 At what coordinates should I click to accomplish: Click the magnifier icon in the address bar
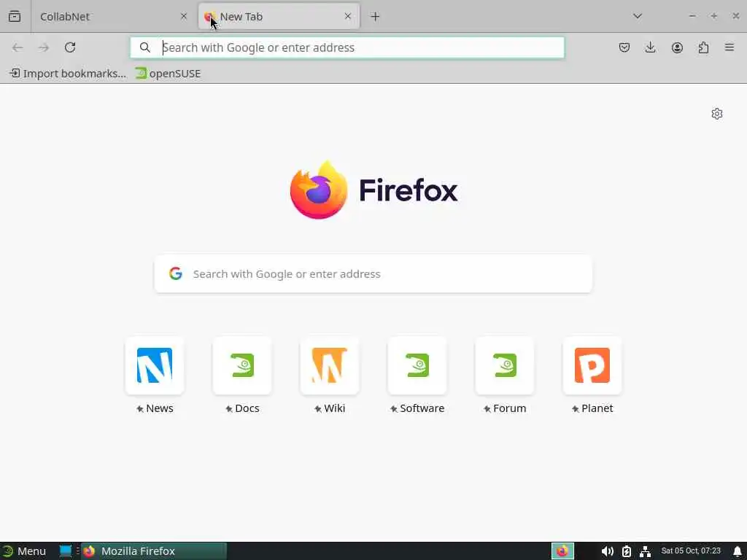pyautogui.click(x=145, y=47)
